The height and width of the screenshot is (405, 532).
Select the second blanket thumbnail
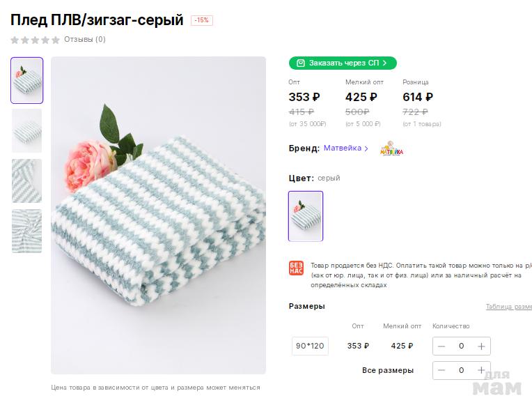point(27,130)
